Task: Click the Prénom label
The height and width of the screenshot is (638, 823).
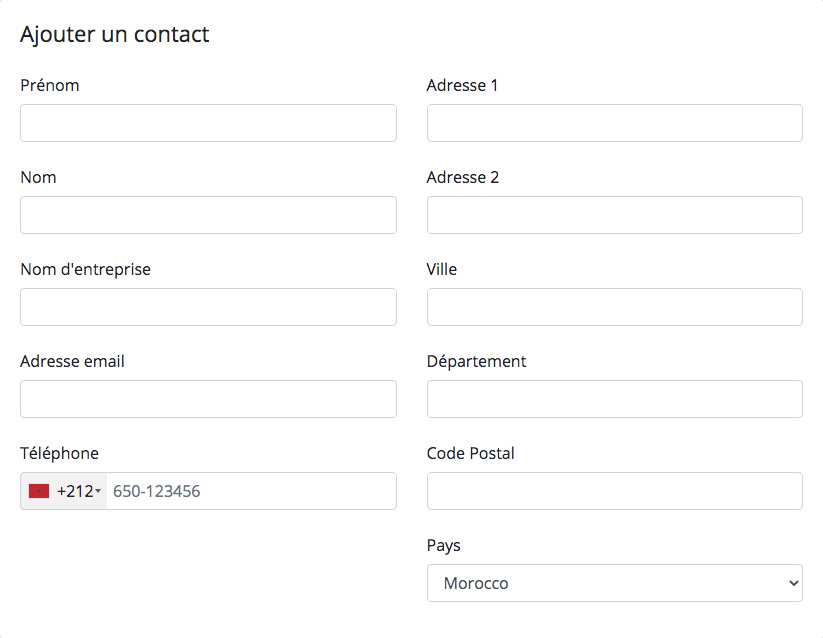Action: 50,85
